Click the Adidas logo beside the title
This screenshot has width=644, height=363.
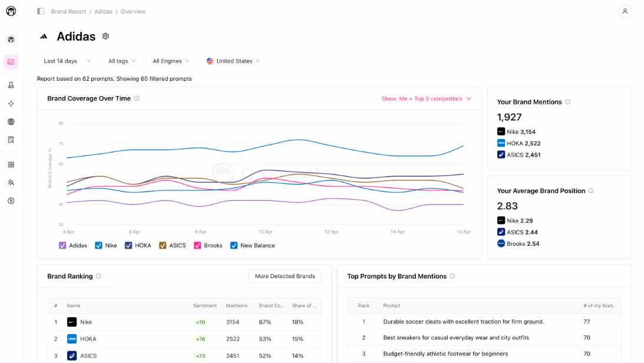point(44,37)
